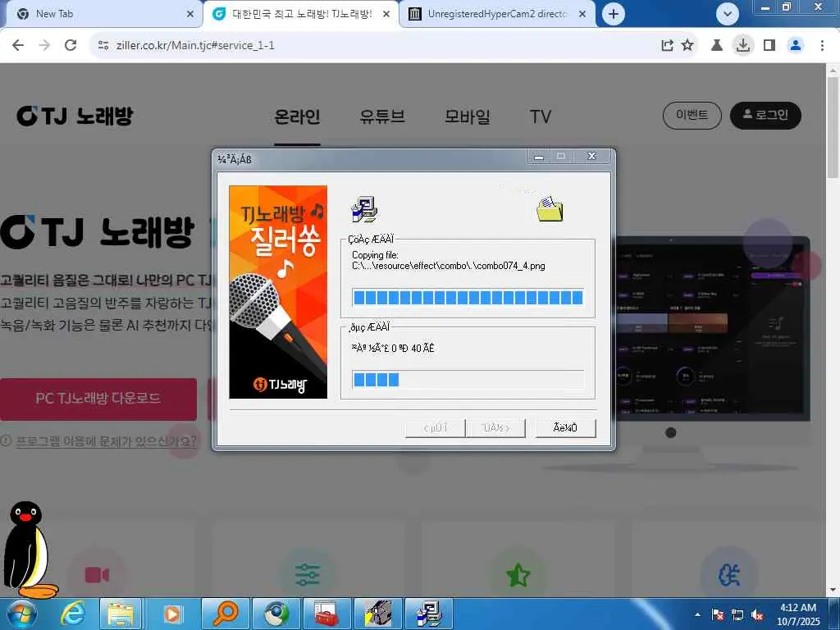
Task: Click the share page icon
Action: [667, 46]
